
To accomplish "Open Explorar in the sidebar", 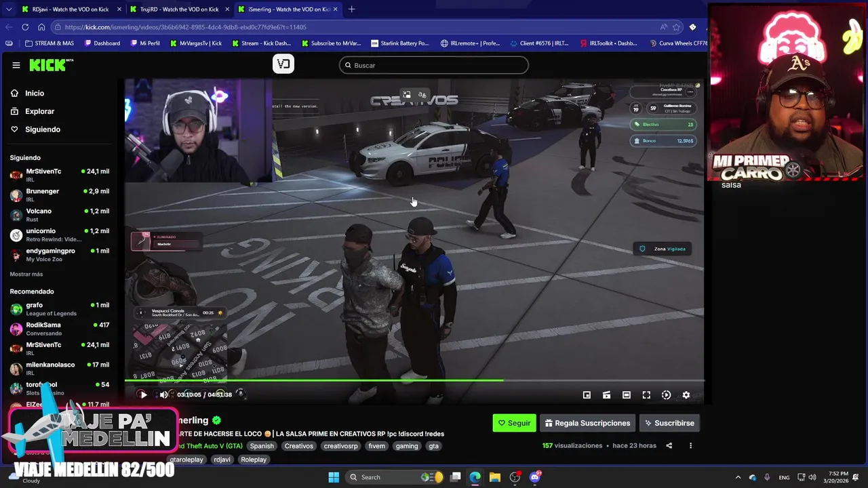I will pyautogui.click(x=39, y=111).
